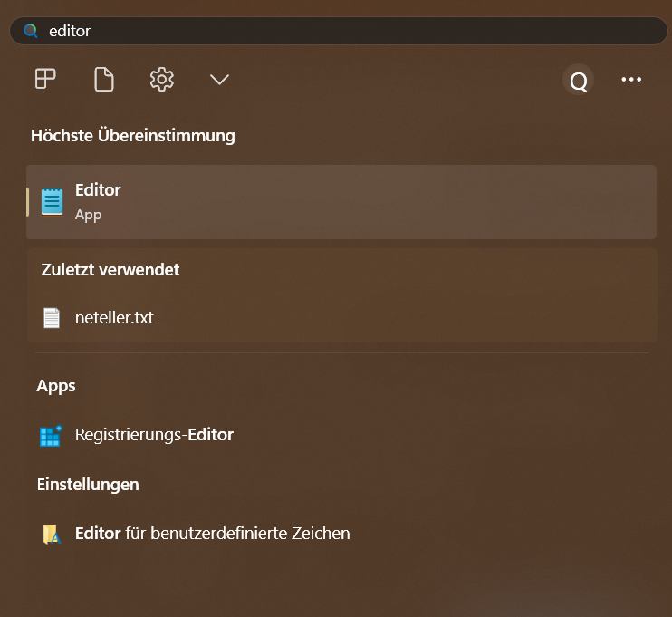The height and width of the screenshot is (617, 672).
Task: Expand more filter options chevron
Action: [x=219, y=80]
